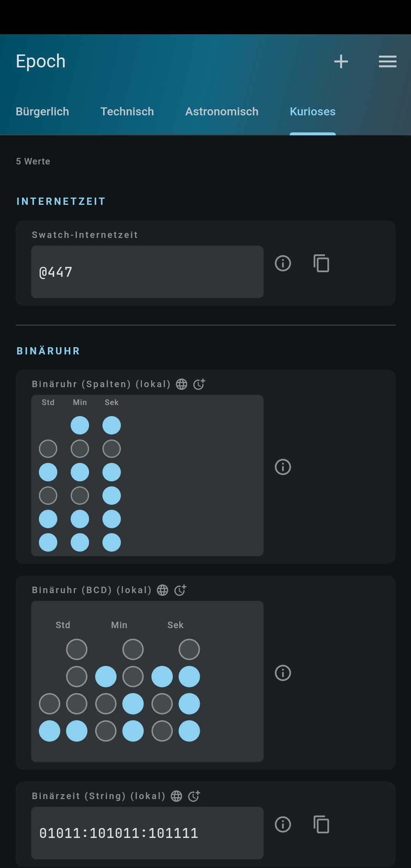Show info for Binäruhr (Spalten)
The width and height of the screenshot is (411, 868).
[283, 467]
